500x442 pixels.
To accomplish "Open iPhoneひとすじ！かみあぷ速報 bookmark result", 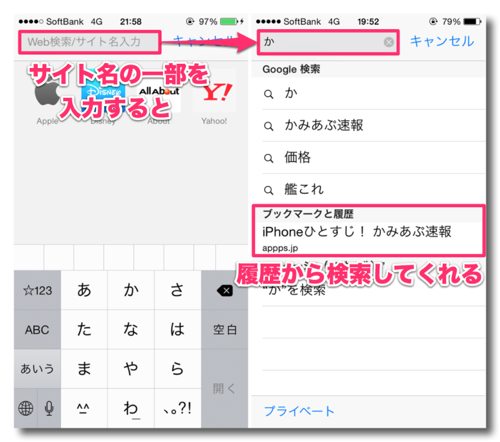I will 368,238.
